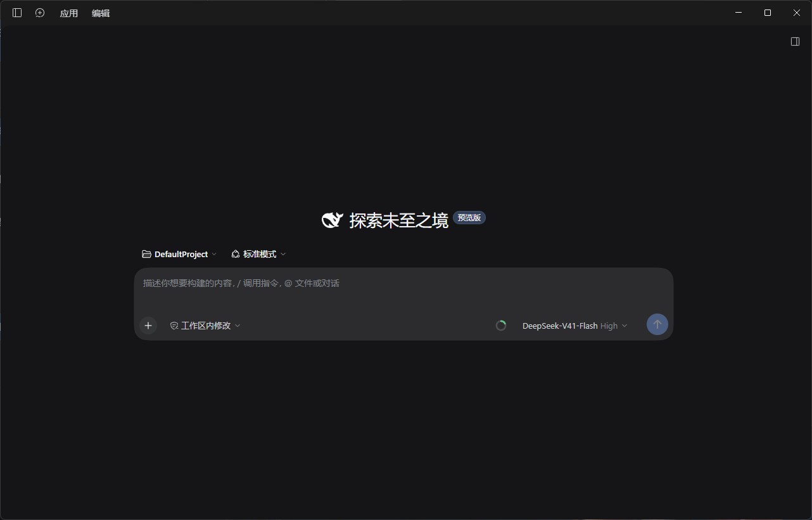Open the DeepSeek-V41-Flash model selector
812x520 pixels.
[574, 326]
